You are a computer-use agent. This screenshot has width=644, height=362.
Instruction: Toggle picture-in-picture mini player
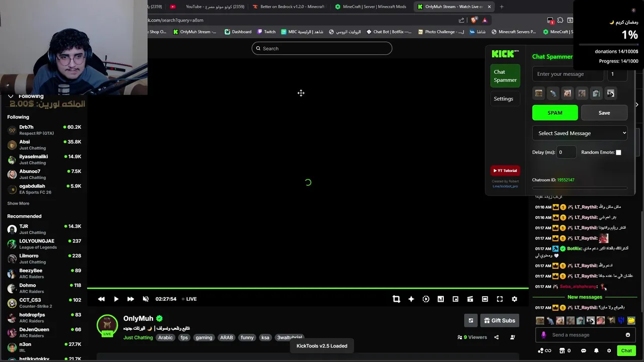pos(455,299)
